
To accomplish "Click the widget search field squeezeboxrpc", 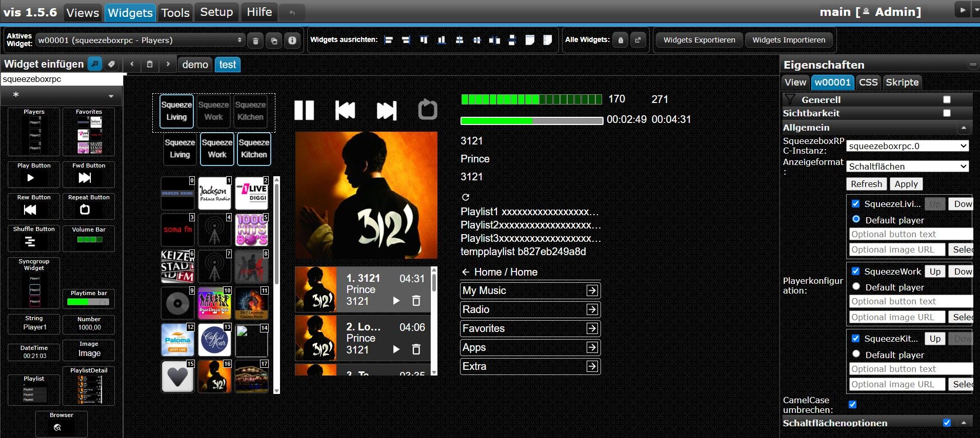I will pyautogui.click(x=62, y=79).
